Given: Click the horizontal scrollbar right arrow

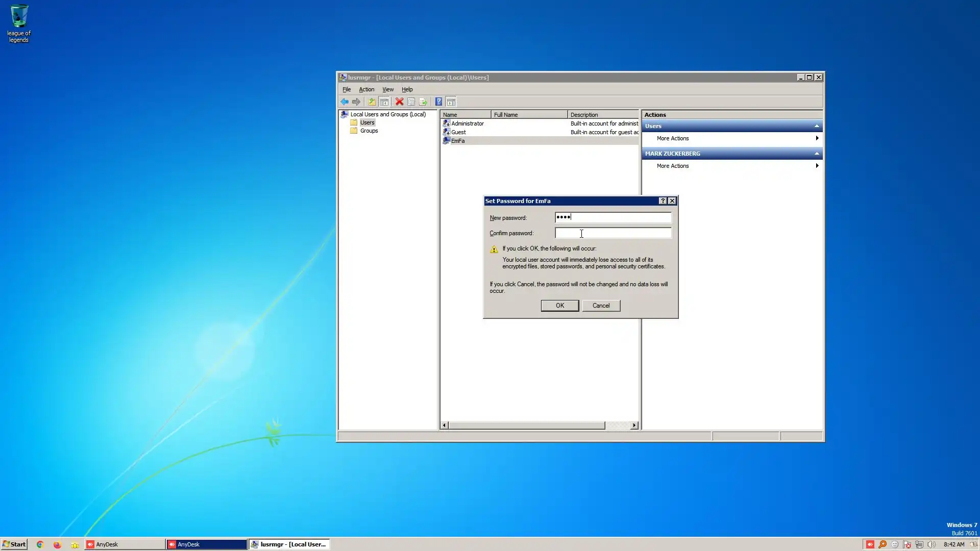Looking at the screenshot, I should point(634,425).
